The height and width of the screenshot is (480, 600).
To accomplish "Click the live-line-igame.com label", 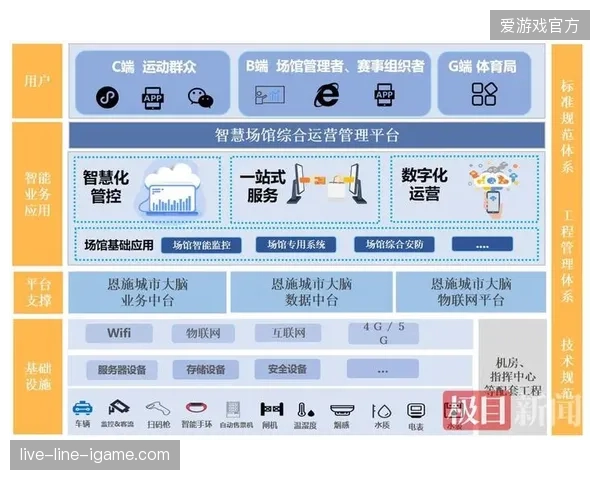I will click(x=95, y=455).
